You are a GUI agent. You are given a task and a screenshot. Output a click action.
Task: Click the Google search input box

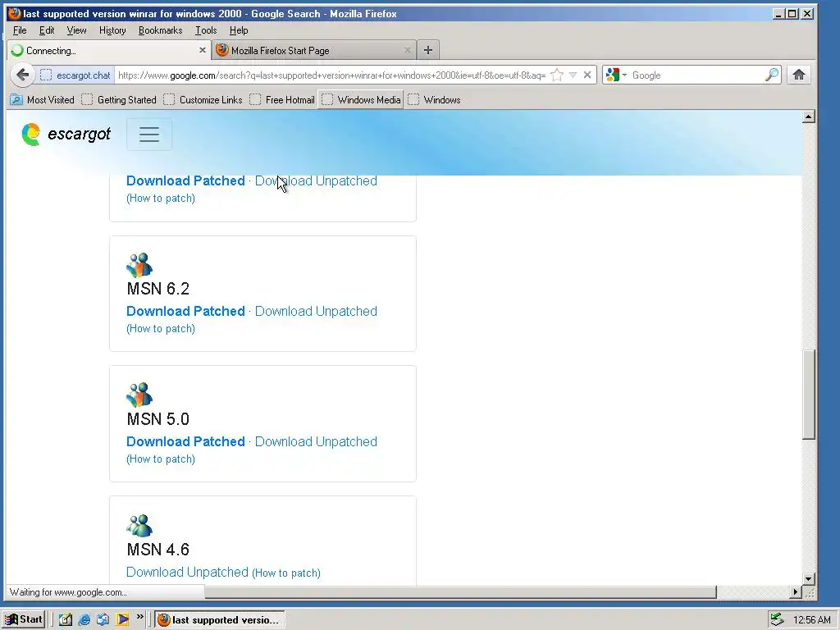(x=696, y=75)
